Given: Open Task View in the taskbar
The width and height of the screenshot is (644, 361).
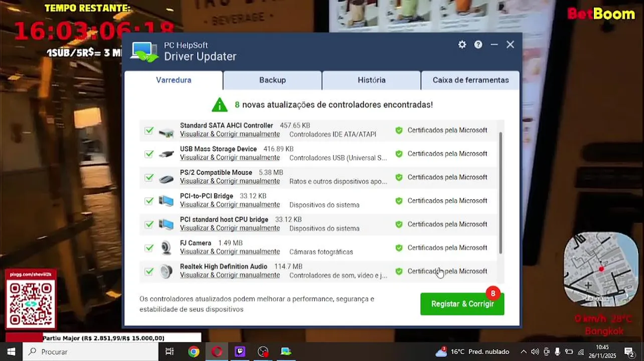Looking at the screenshot, I should [x=170, y=351].
